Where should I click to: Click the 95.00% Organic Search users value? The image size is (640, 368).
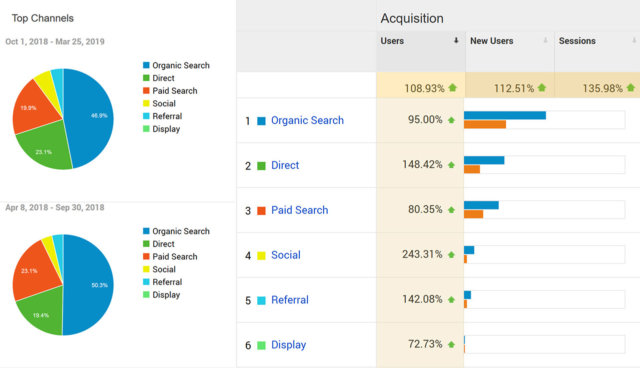point(425,120)
